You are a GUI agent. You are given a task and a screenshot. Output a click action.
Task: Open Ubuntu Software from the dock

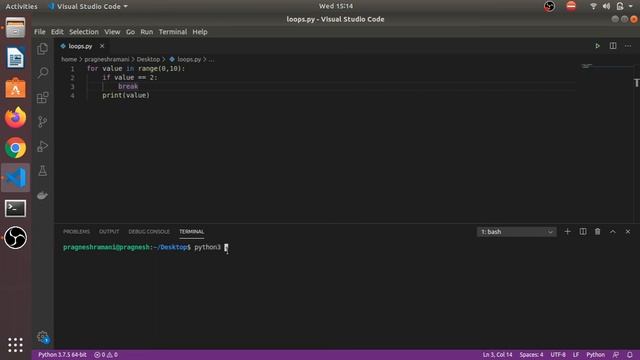coord(16,88)
